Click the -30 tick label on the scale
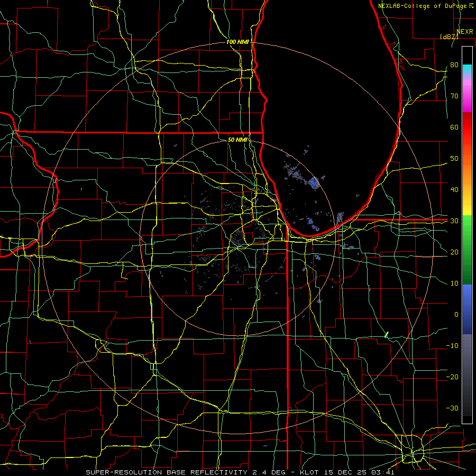 pyautogui.click(x=452, y=408)
